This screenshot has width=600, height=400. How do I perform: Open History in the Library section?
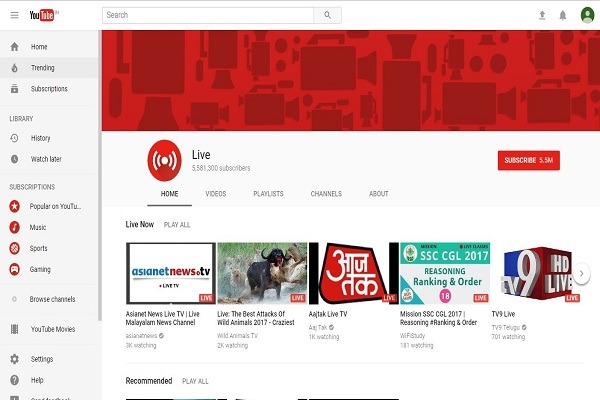49,138
